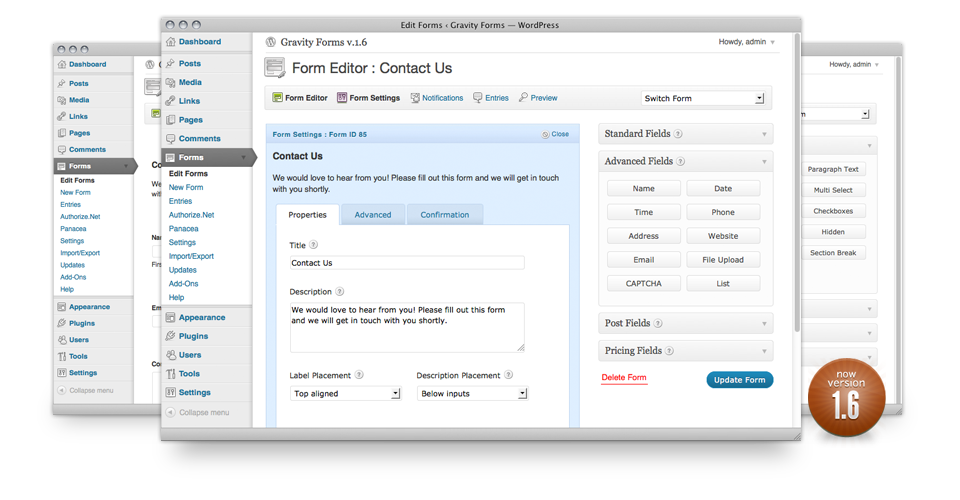The height and width of the screenshot is (500, 960).
Task: Click the Form Editor toolbar icon
Action: click(278, 98)
